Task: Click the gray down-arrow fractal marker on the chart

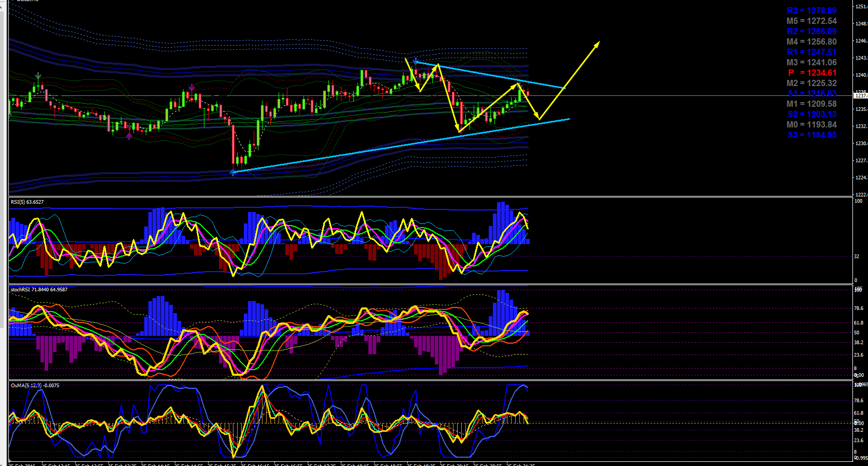Action: (38, 77)
